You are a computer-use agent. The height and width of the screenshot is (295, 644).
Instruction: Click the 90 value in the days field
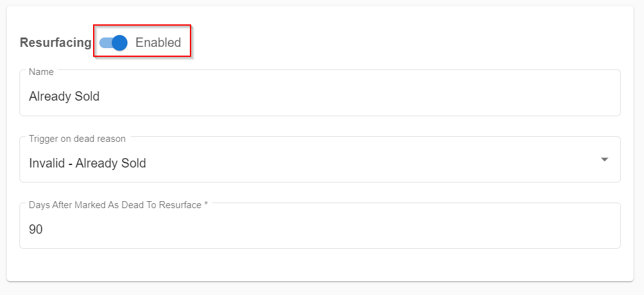pos(36,229)
